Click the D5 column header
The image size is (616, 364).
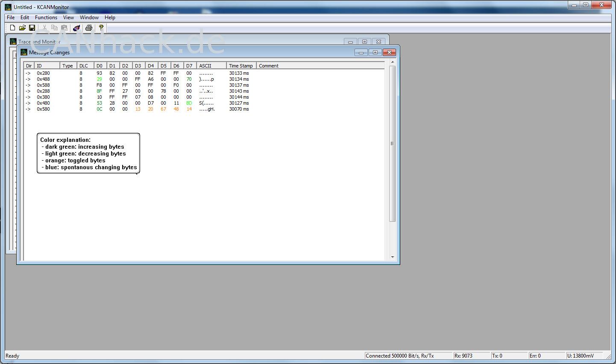tap(164, 66)
